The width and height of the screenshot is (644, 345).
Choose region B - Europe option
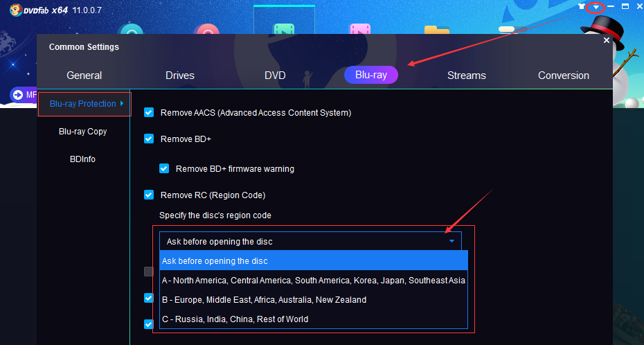314,300
